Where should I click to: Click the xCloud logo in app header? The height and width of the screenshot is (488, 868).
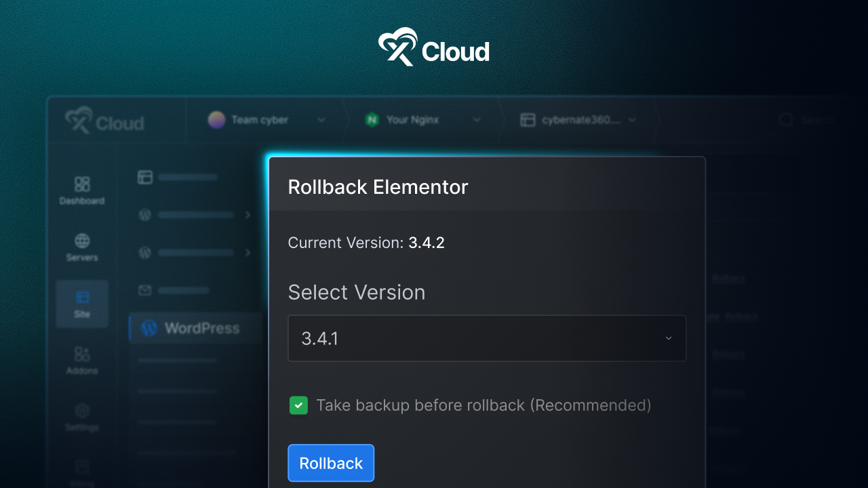click(105, 121)
